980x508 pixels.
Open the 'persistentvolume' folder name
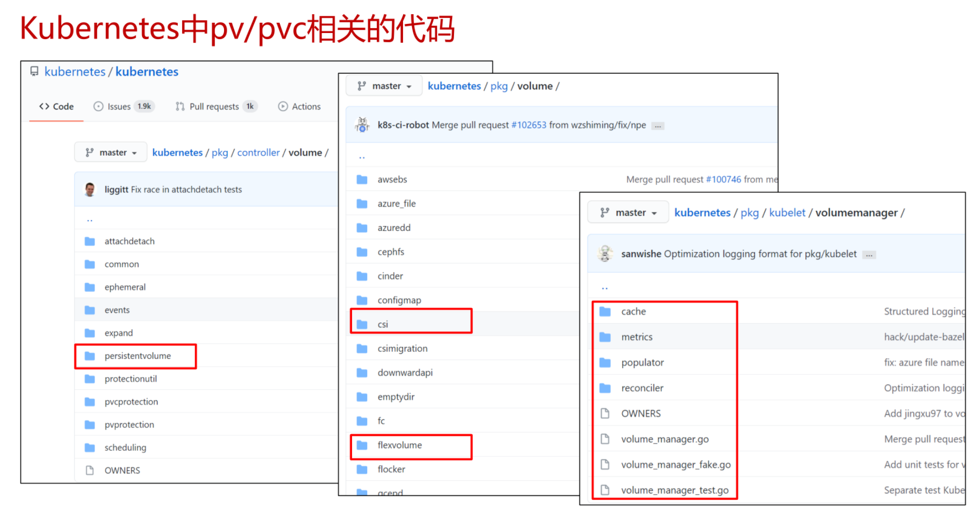pyautogui.click(x=138, y=356)
